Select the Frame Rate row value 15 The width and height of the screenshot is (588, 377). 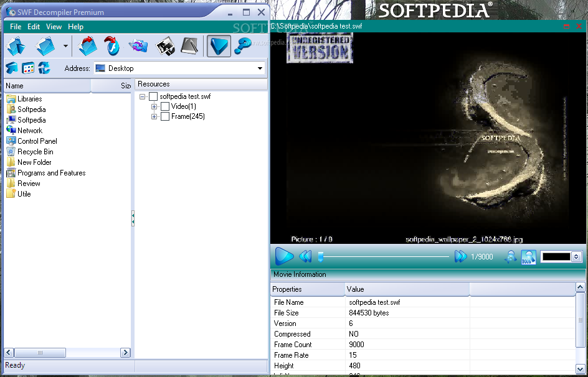pyautogui.click(x=353, y=355)
